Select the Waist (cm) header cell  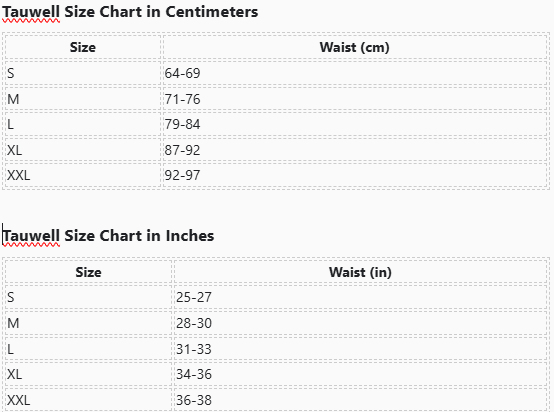tap(355, 47)
